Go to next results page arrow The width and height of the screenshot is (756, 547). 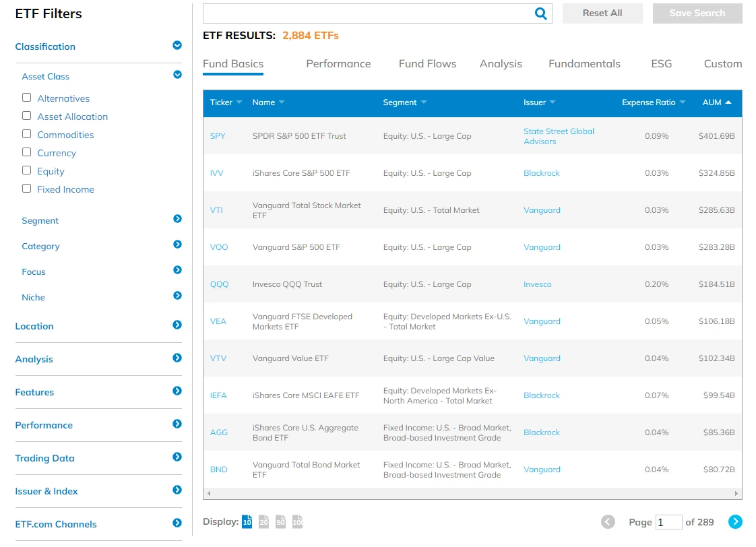coord(735,521)
